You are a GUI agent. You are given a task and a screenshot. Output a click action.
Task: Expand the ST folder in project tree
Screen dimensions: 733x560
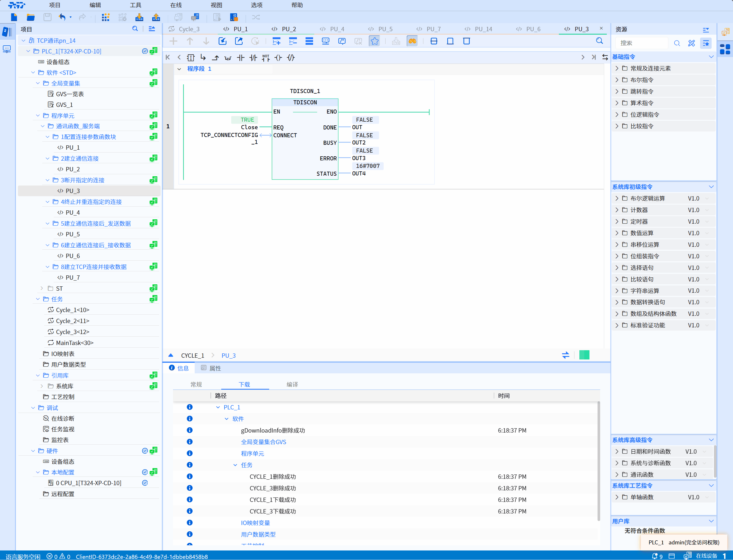(x=42, y=288)
